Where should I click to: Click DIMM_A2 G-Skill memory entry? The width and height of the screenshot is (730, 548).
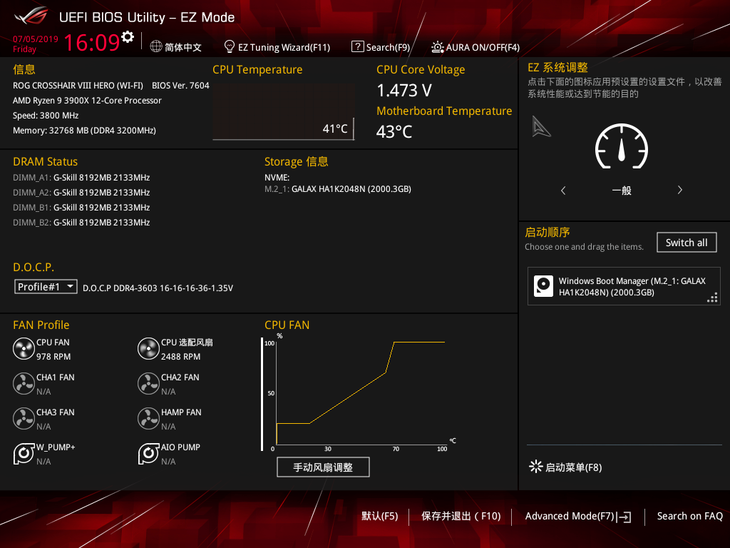click(81, 192)
